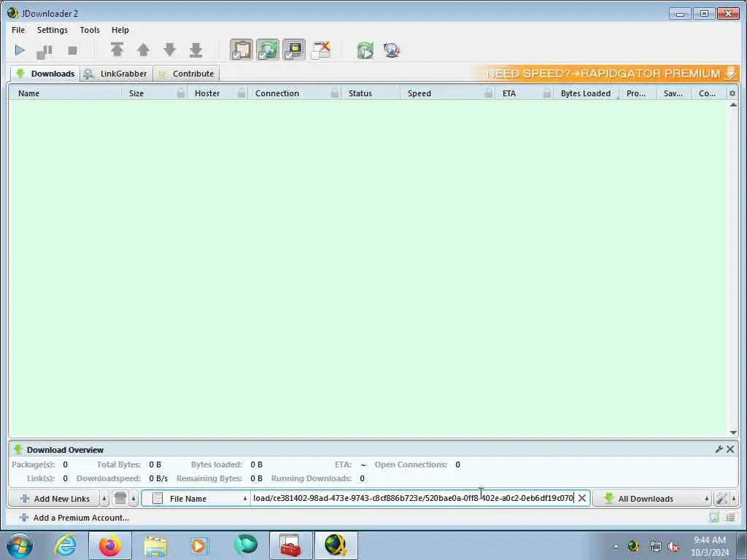
Task: Click into the search text field
Action: coord(413,498)
